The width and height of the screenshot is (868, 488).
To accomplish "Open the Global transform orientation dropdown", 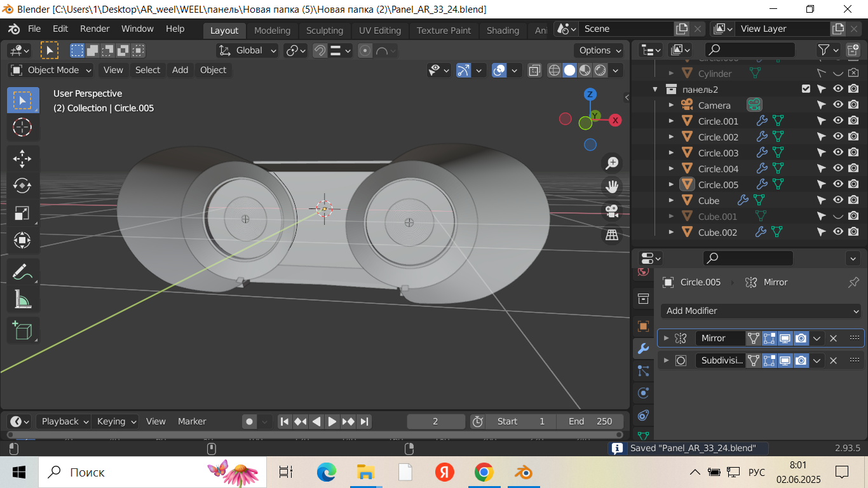I will [248, 50].
